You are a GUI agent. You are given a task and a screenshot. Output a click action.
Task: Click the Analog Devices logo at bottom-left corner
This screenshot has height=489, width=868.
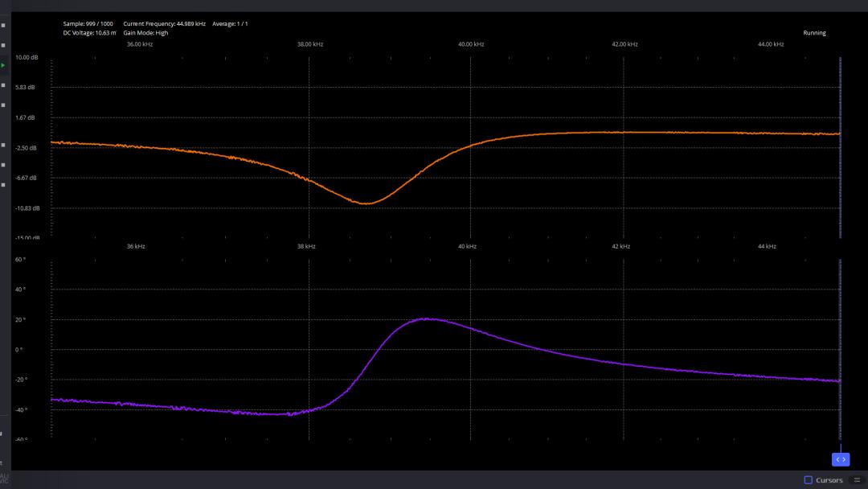(4, 479)
